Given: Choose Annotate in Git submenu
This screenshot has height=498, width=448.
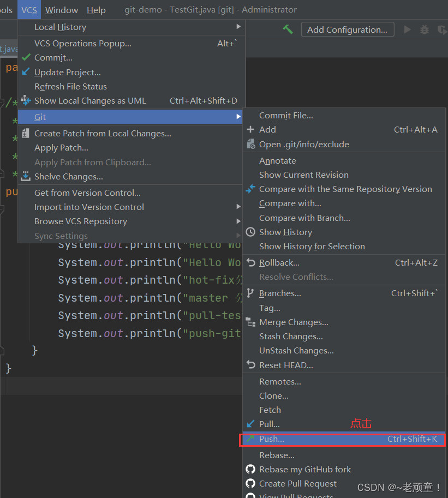Looking at the screenshot, I should pyautogui.click(x=344, y=161).
